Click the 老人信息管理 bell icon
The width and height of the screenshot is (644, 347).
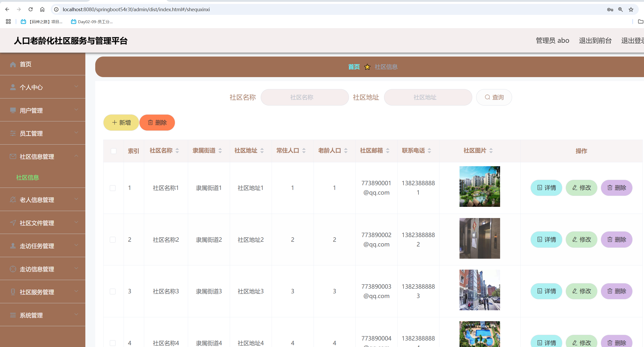coord(13,200)
